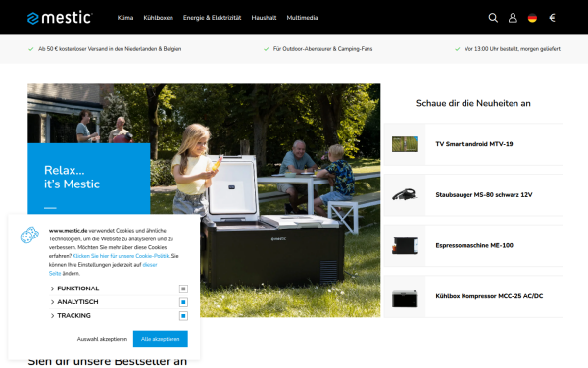Viewport: 588px width, 368px height.
Task: Click Alle akzeptieren button
Action: (161, 339)
